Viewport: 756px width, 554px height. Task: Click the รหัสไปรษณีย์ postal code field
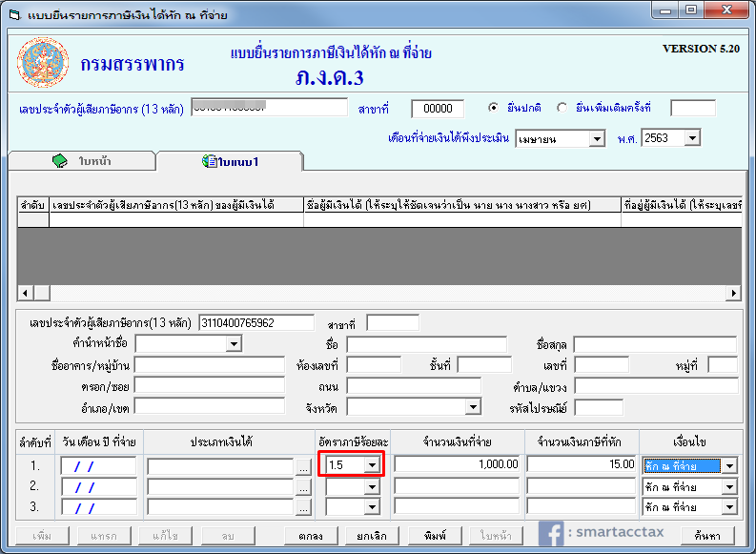coord(599,407)
